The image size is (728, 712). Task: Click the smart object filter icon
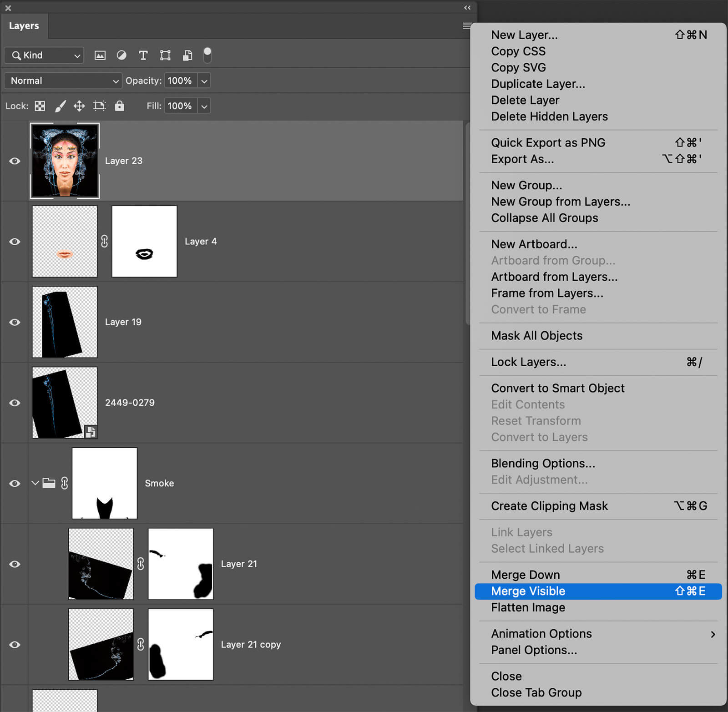[x=187, y=56]
